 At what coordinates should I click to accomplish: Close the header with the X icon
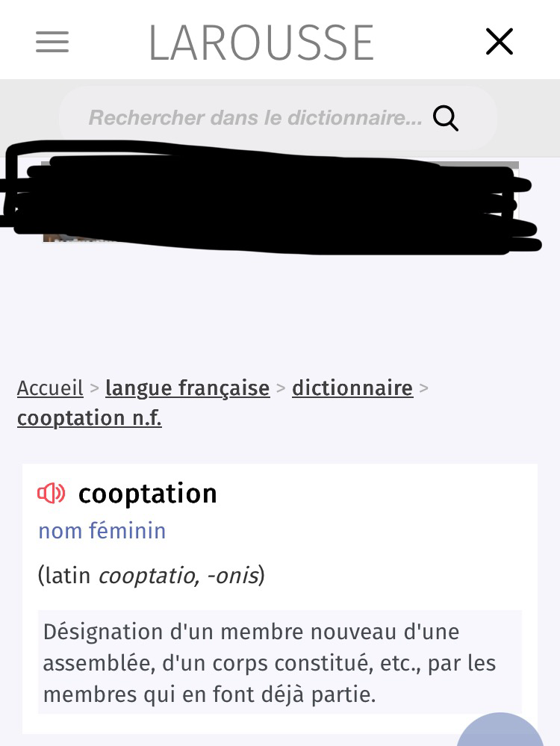coord(499,42)
